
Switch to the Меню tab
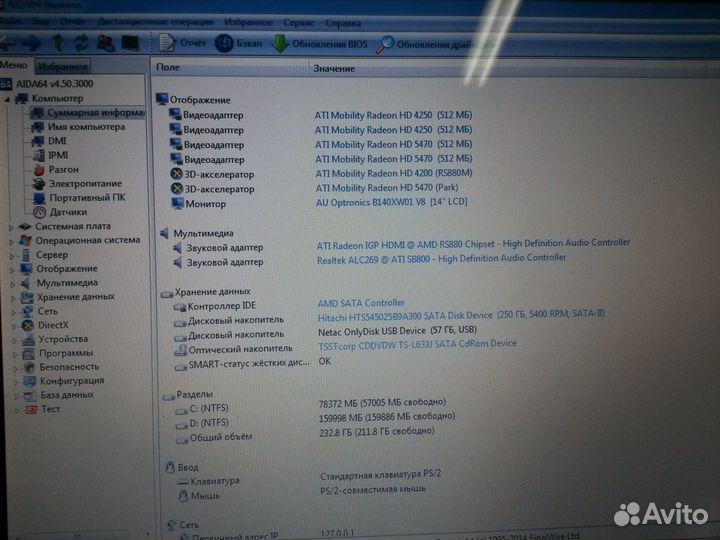(x=14, y=65)
